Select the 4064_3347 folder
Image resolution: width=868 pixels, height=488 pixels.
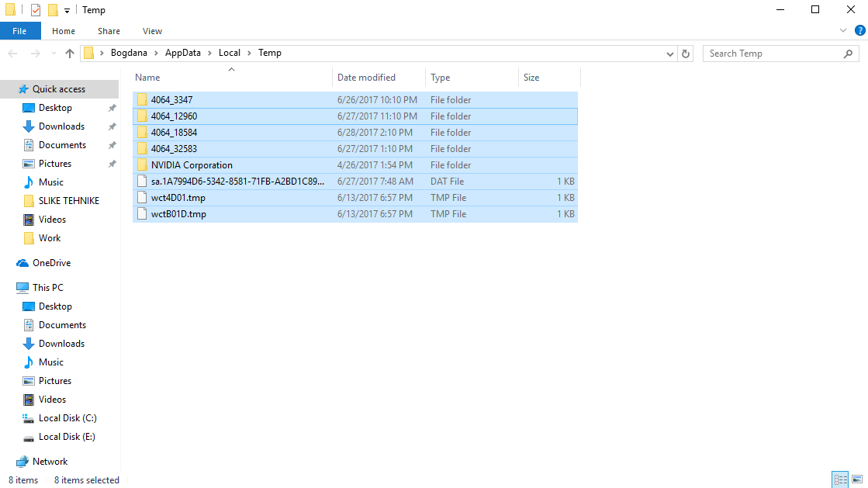point(354,100)
